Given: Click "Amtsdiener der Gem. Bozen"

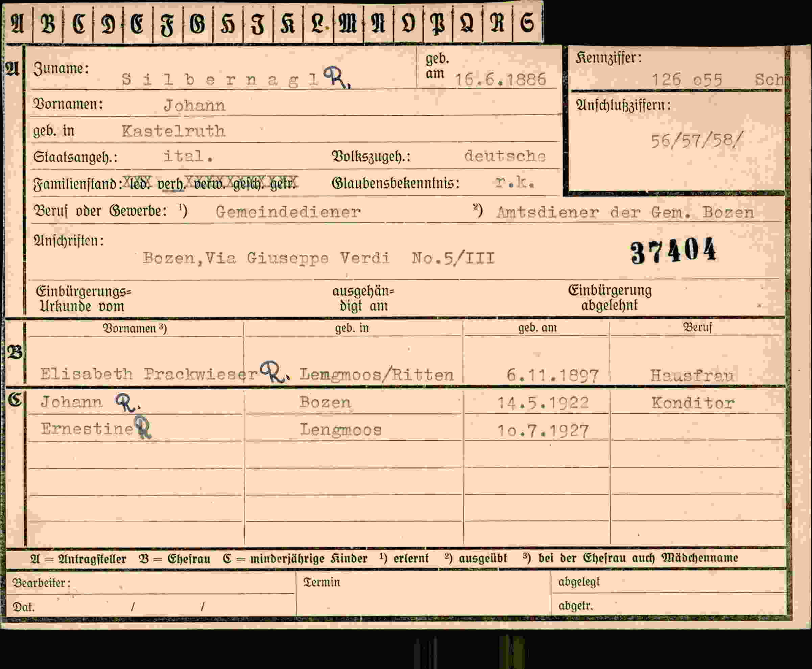Looking at the screenshot, I should click(x=625, y=212).
